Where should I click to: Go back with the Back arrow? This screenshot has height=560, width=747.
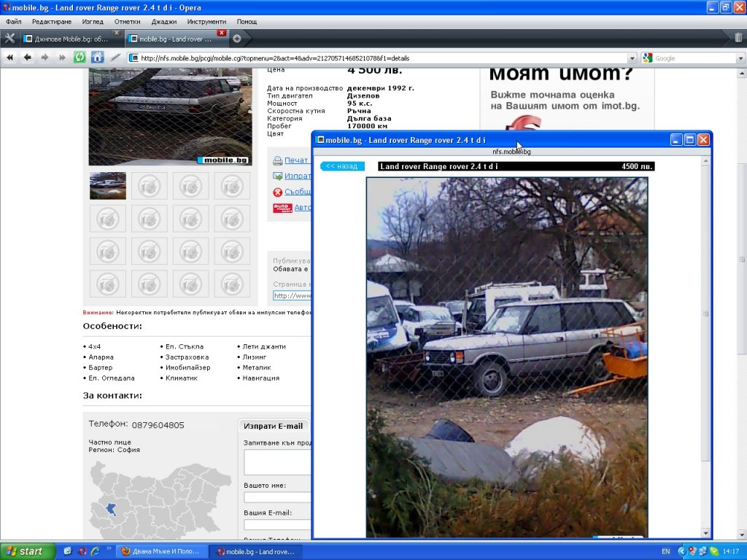click(x=28, y=58)
